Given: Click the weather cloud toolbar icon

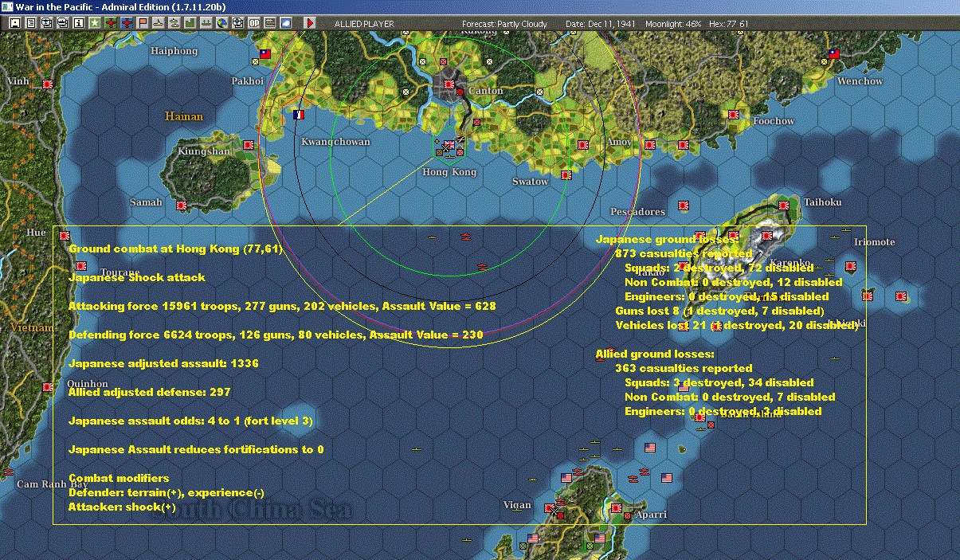Looking at the screenshot, I should click(x=285, y=23).
